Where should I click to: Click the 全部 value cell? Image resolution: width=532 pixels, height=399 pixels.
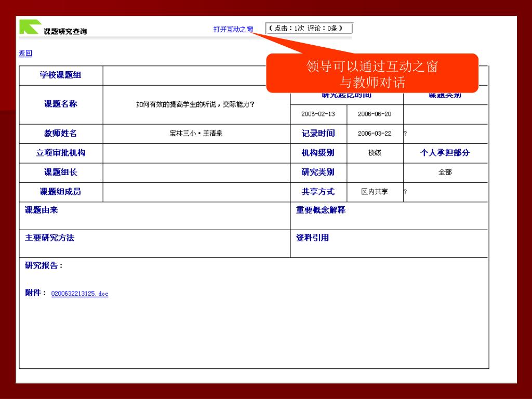tap(445, 172)
